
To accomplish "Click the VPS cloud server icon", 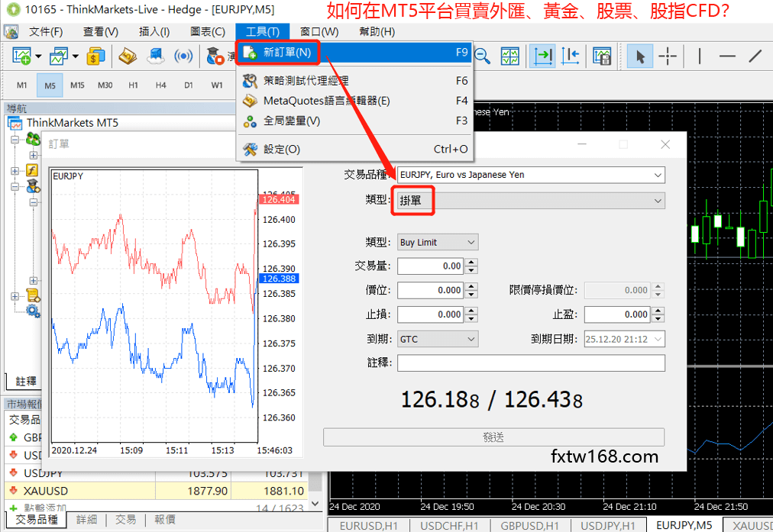I will point(156,56).
